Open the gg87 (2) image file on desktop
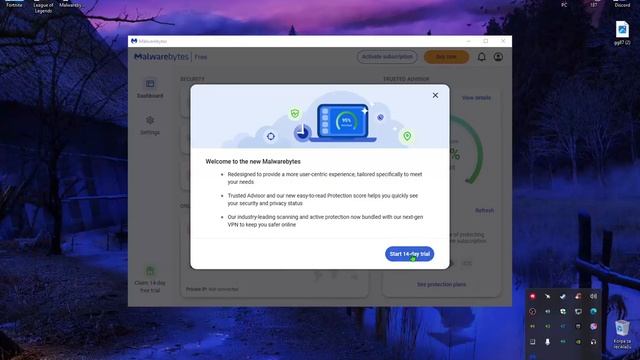The image size is (640, 360). 622,33
